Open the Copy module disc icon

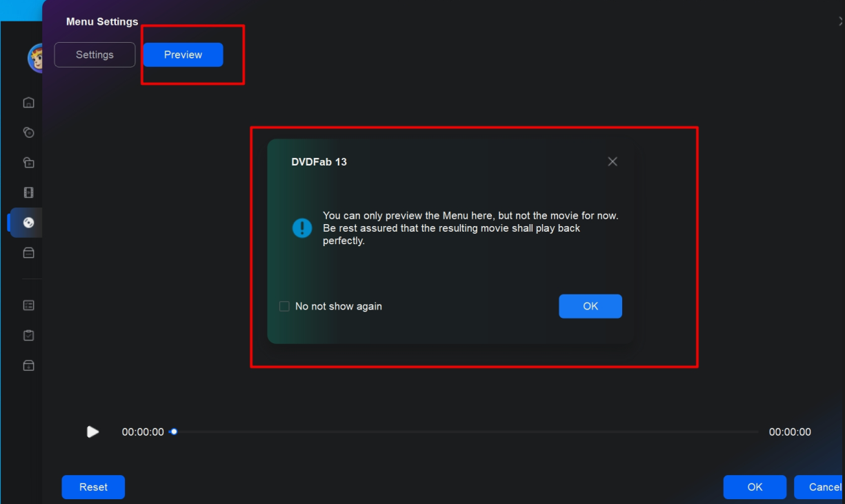(28, 132)
